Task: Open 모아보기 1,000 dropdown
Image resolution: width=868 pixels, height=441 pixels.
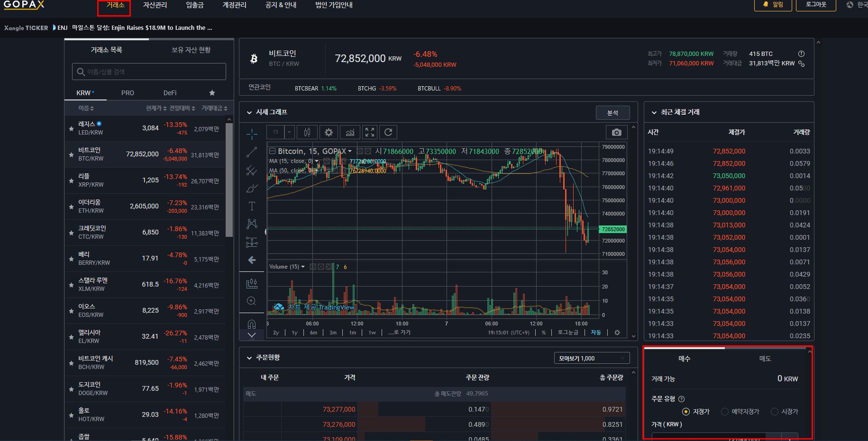Action: [592, 358]
